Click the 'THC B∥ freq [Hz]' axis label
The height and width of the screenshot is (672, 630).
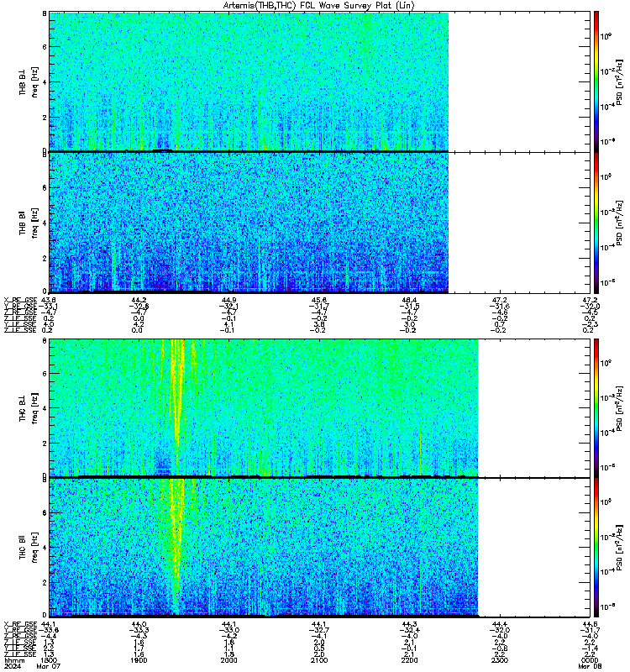click(x=29, y=548)
